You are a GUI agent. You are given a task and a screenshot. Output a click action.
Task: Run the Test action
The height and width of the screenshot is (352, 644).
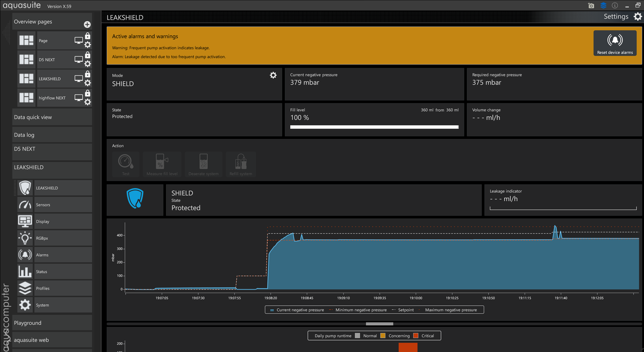click(x=126, y=164)
